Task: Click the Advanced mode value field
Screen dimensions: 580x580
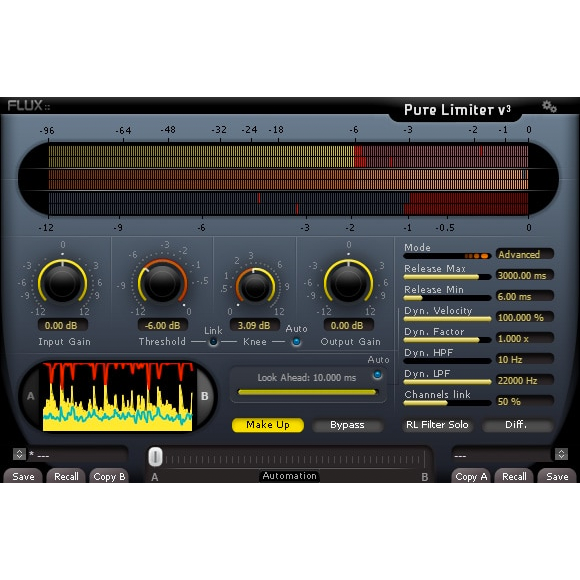Action: coord(525,254)
